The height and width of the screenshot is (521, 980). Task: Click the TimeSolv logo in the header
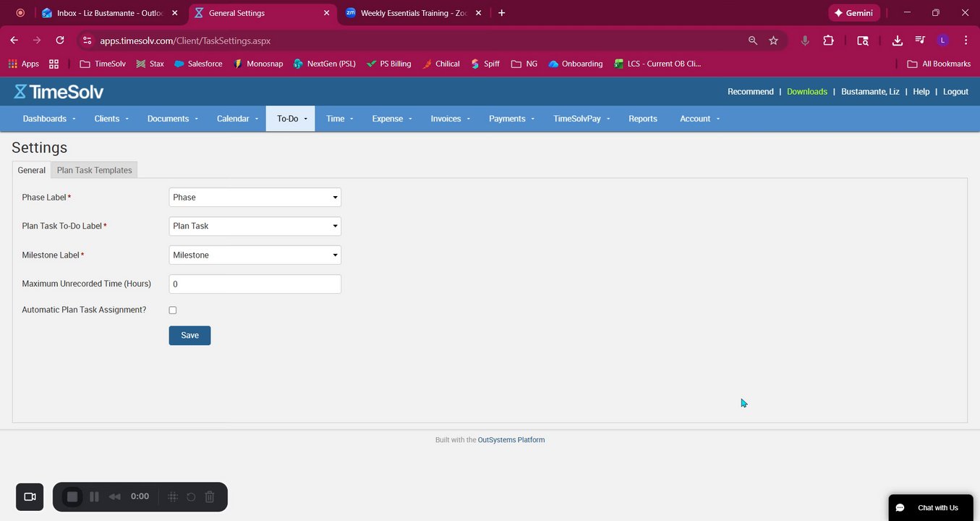[x=59, y=91]
